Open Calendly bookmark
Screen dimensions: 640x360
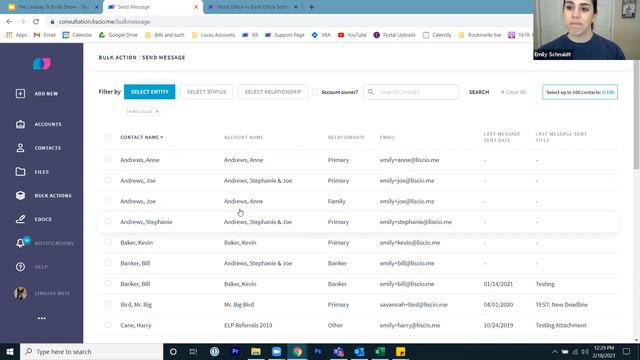437,35
